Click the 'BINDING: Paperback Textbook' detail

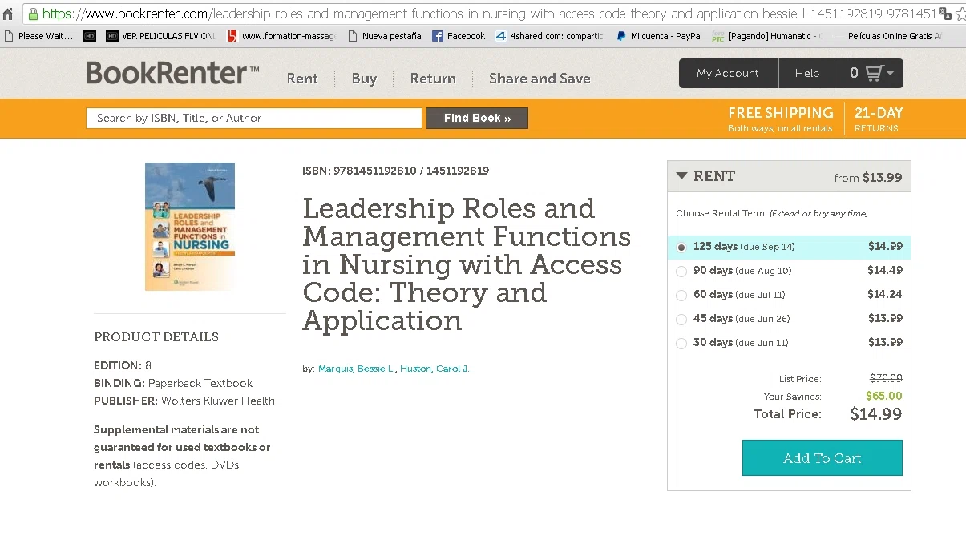pyautogui.click(x=173, y=383)
